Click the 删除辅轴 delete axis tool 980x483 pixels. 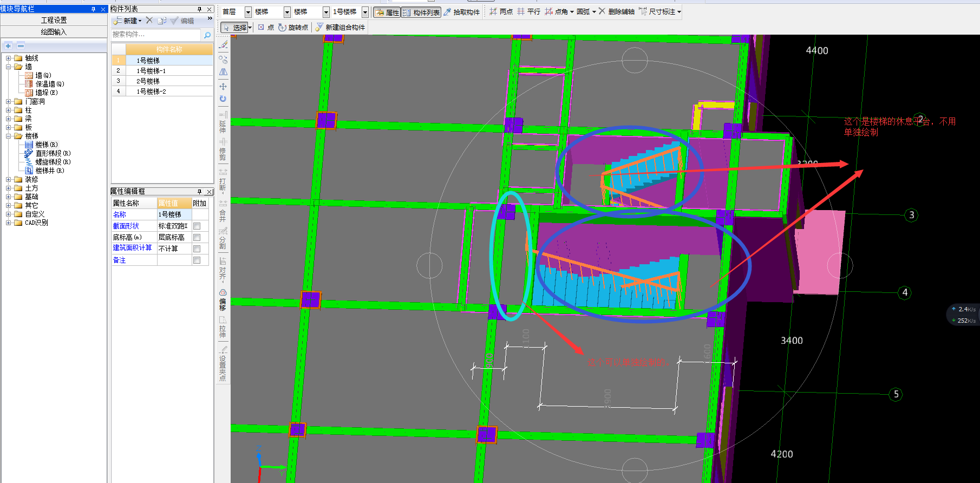click(x=616, y=11)
